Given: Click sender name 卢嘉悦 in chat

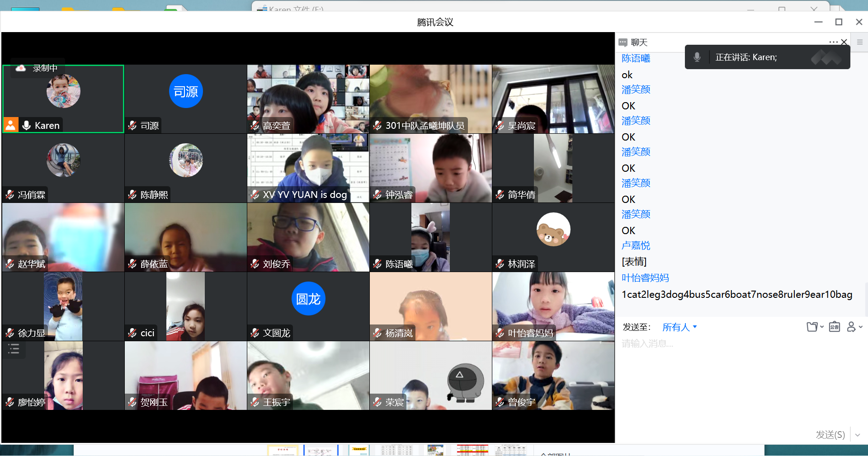Looking at the screenshot, I should coord(636,245).
